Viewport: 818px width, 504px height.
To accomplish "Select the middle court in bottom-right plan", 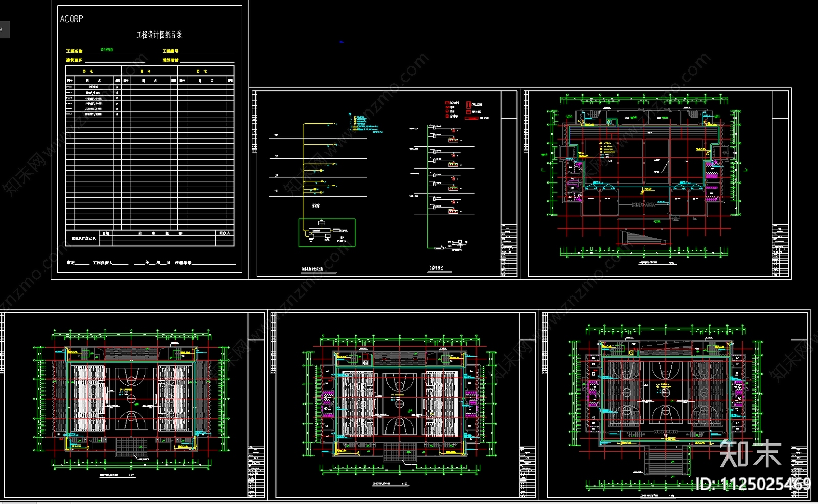I will tap(665, 392).
